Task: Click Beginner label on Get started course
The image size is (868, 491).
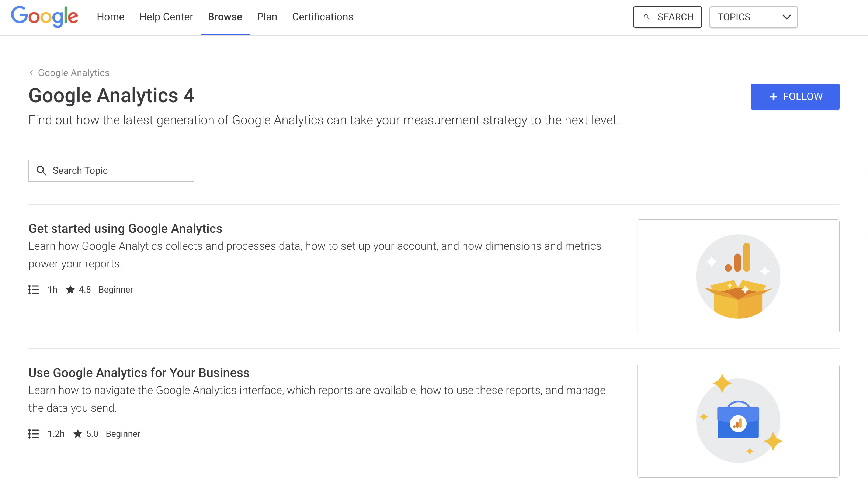Action: tap(116, 290)
